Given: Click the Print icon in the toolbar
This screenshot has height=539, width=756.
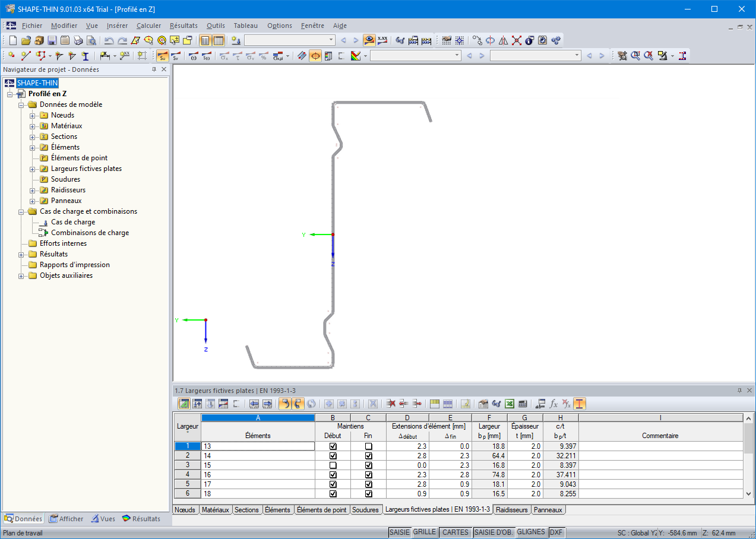Looking at the screenshot, I should (x=78, y=40).
